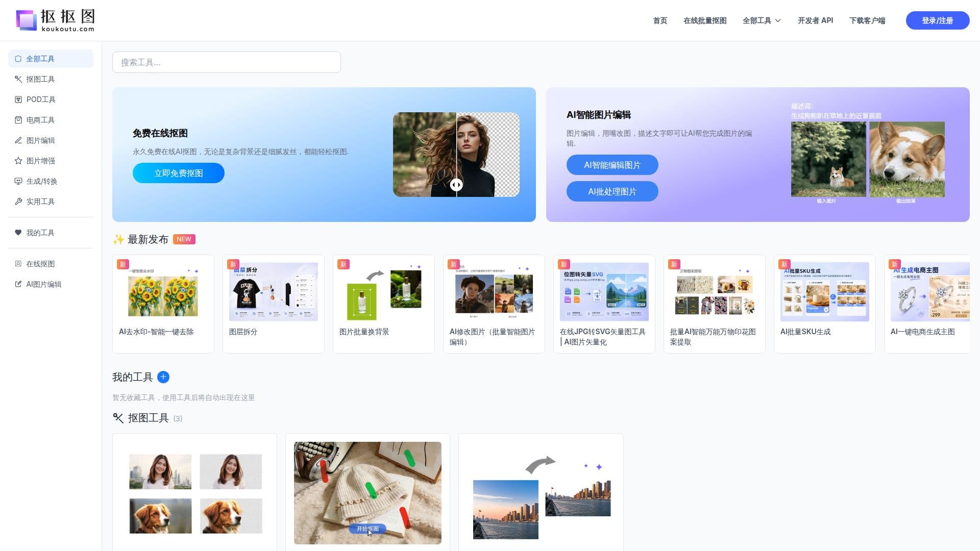Click the 图片增强 star icon in sidebar
The width and height of the screenshot is (980, 551).
(18, 161)
